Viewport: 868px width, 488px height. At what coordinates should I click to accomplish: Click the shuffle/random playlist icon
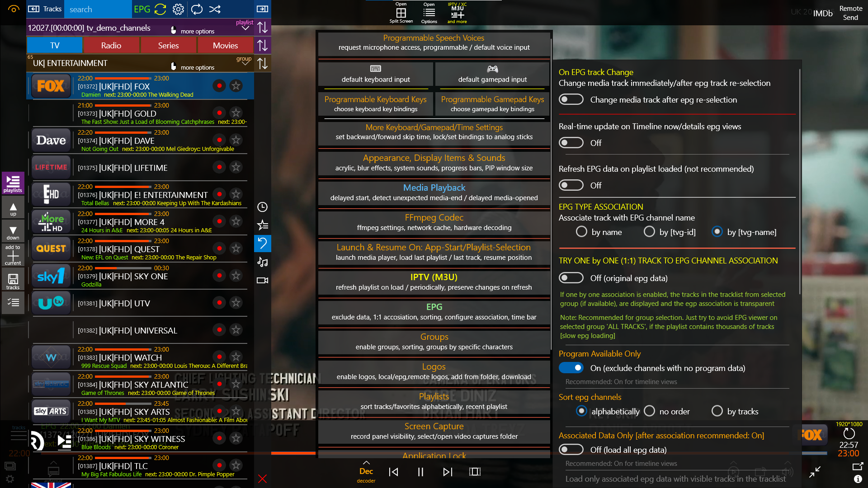coord(216,8)
